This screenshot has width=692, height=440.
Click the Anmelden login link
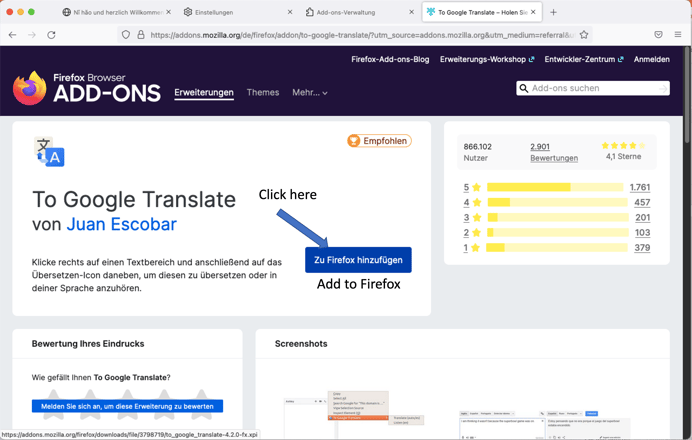[651, 59]
